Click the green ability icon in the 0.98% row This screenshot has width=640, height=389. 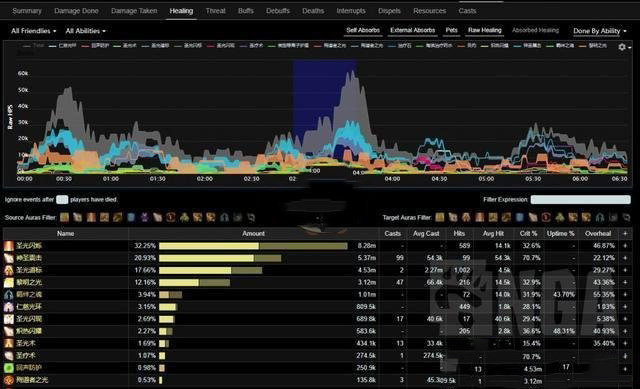click(9, 368)
